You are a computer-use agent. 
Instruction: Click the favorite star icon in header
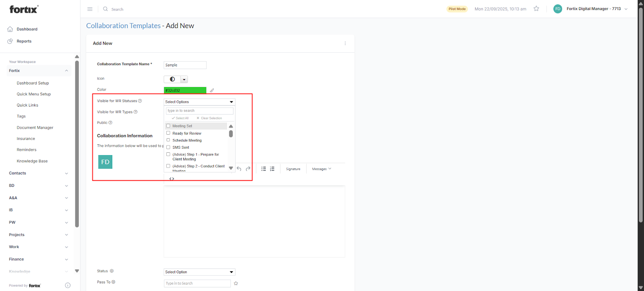(536, 8)
